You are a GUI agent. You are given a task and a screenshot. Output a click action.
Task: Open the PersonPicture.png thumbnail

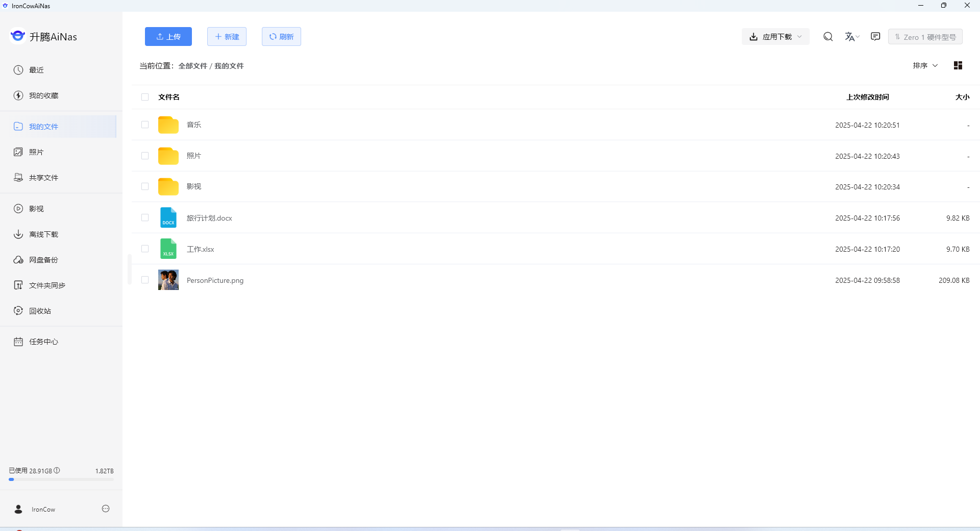(168, 280)
